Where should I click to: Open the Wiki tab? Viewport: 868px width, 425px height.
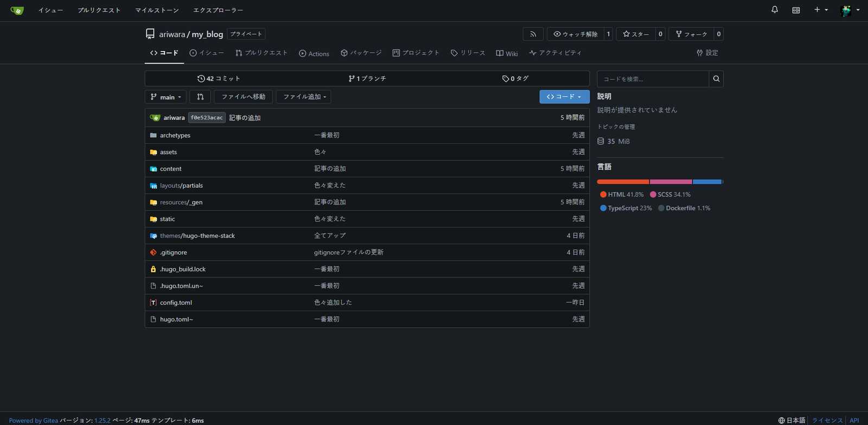tap(507, 53)
